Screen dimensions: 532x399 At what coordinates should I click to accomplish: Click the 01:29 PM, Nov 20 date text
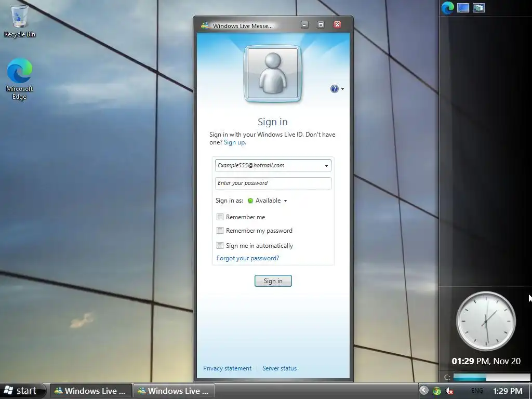pos(486,361)
